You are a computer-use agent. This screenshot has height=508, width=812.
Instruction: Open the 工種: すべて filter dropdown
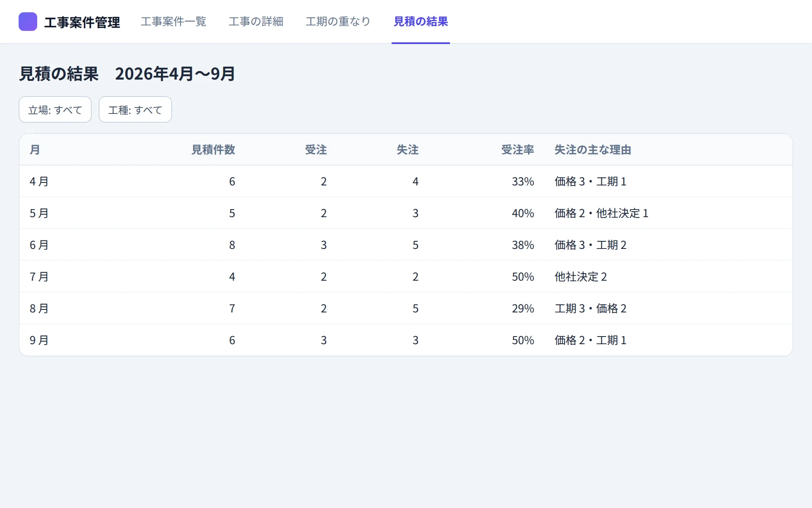[135, 110]
